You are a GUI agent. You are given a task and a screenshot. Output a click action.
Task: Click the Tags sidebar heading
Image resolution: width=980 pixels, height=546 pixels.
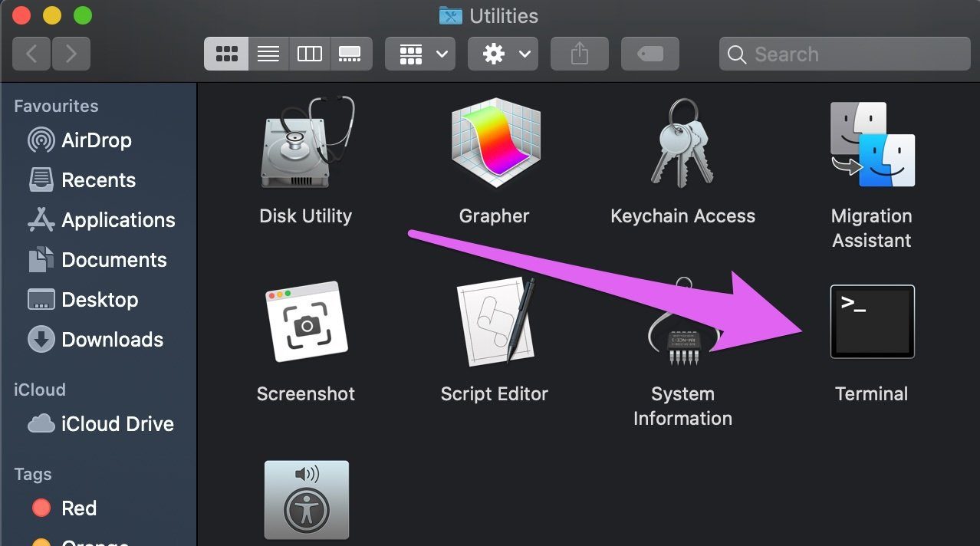pyautogui.click(x=33, y=475)
